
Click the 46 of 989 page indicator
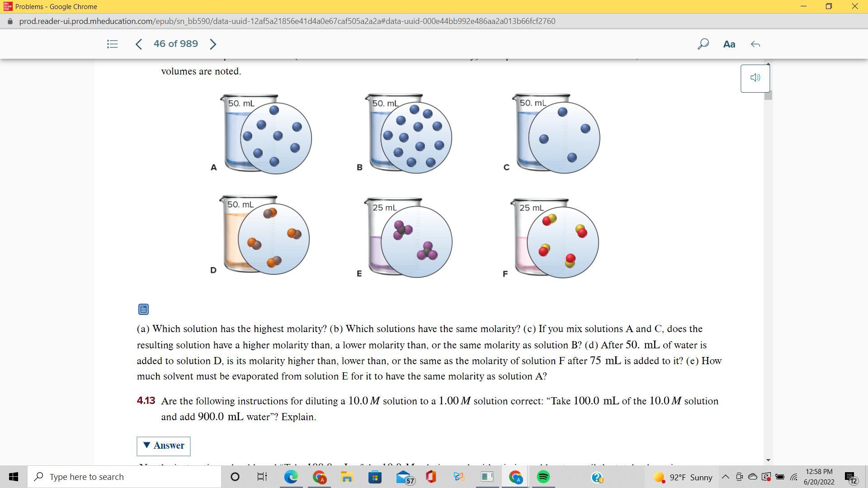click(175, 44)
